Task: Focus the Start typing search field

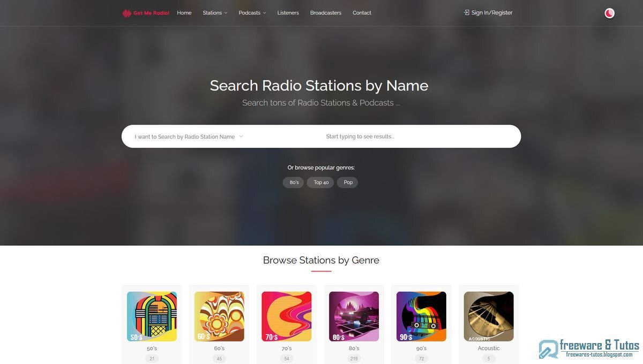Action: point(418,136)
